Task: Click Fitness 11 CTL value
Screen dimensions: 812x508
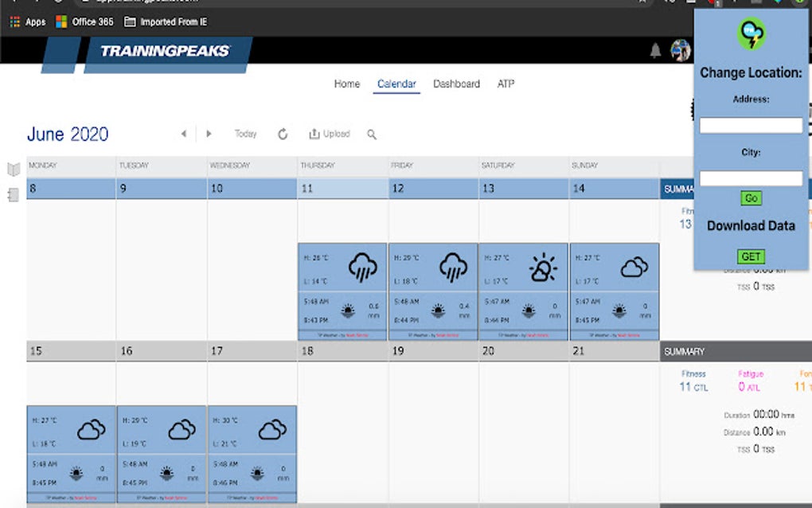Action: click(693, 387)
